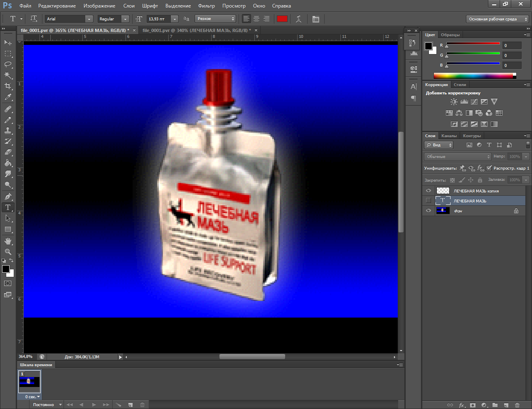Pick the Eyedropper tool
Viewport: 532px width, 409px height.
(8, 97)
